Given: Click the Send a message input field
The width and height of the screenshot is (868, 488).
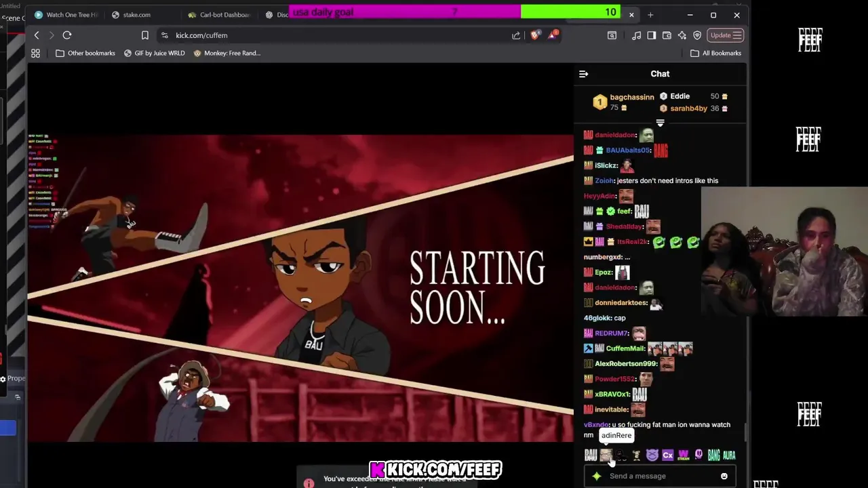Looking at the screenshot, I should tap(660, 476).
